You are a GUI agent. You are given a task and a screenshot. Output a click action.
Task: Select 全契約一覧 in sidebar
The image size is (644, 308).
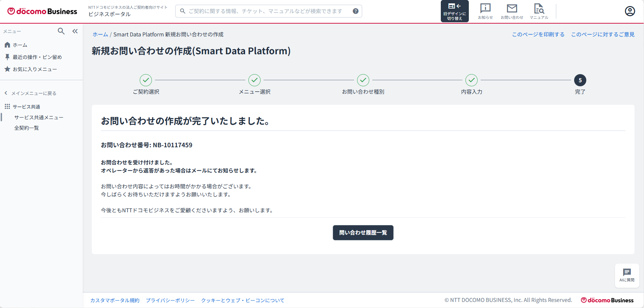[x=26, y=128]
